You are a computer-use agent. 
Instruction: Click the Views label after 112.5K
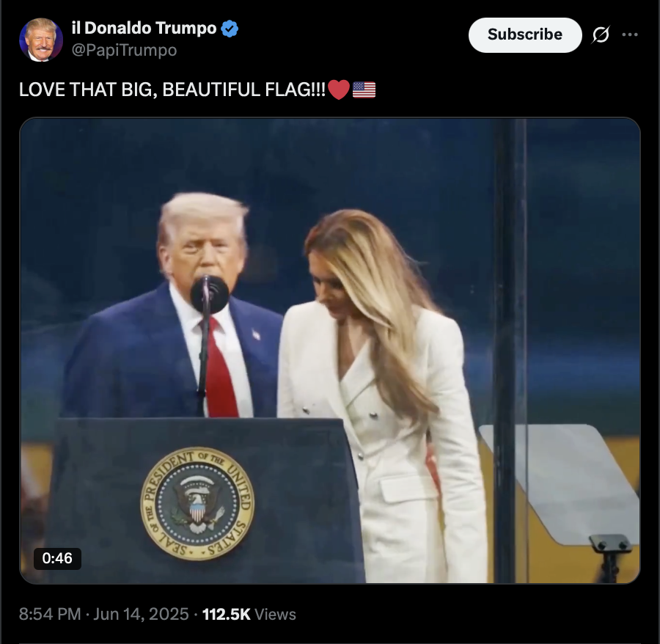coord(275,614)
